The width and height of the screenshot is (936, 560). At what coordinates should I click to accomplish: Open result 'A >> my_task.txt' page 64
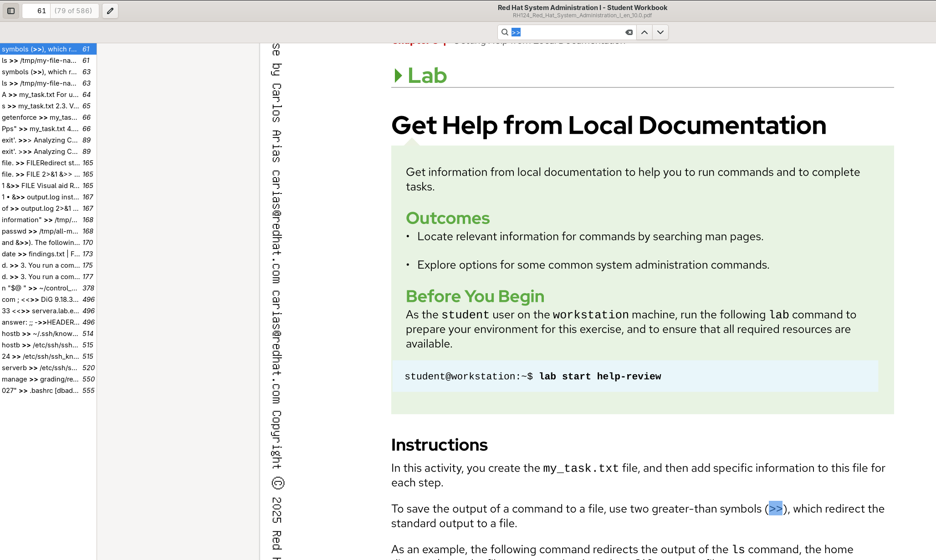(x=48, y=95)
